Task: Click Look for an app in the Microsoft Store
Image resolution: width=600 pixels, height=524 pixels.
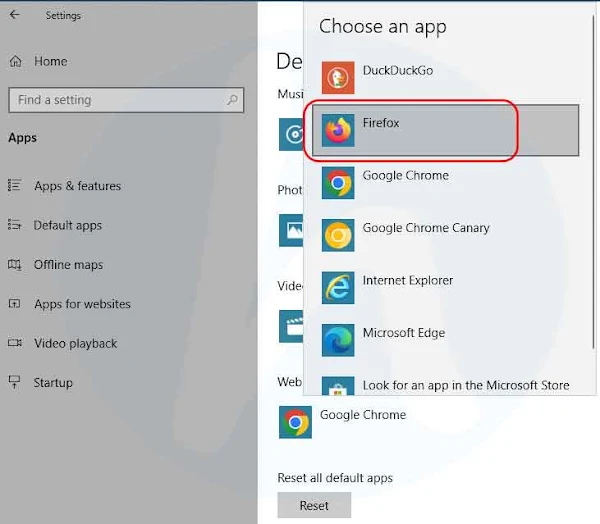Action: pos(466,385)
